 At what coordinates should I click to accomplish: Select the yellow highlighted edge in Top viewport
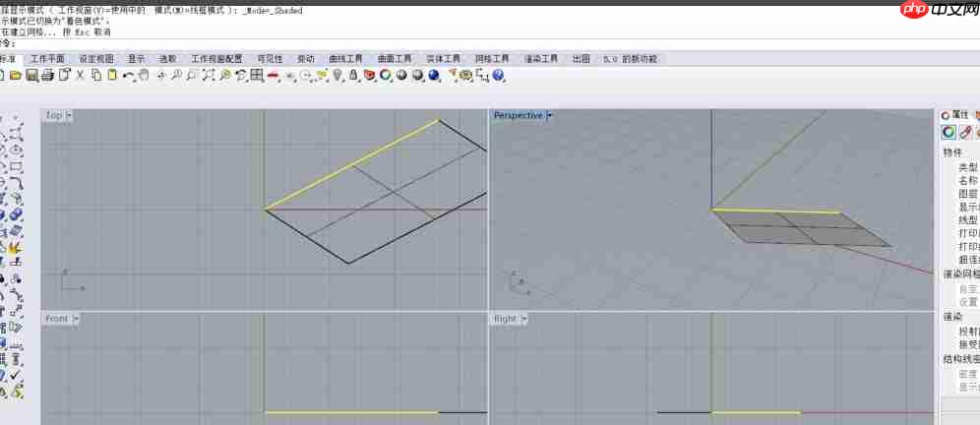[x=352, y=164]
